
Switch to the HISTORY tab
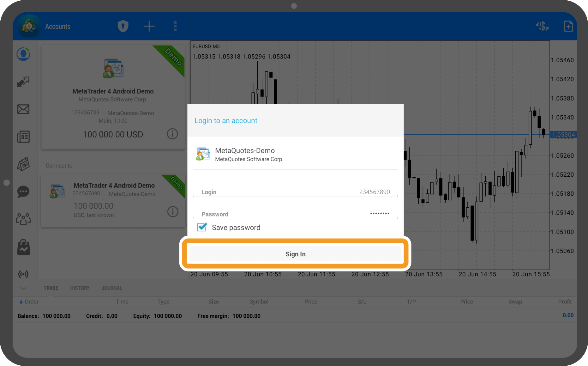point(80,288)
